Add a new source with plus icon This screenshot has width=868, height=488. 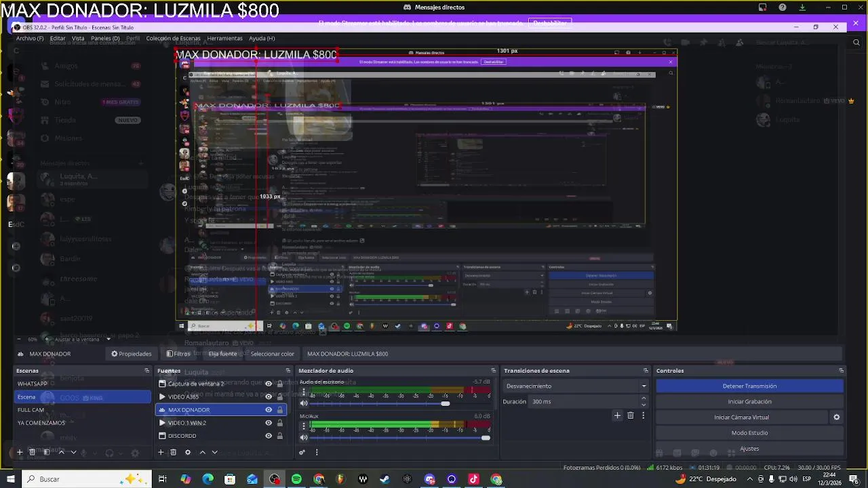coord(161,452)
